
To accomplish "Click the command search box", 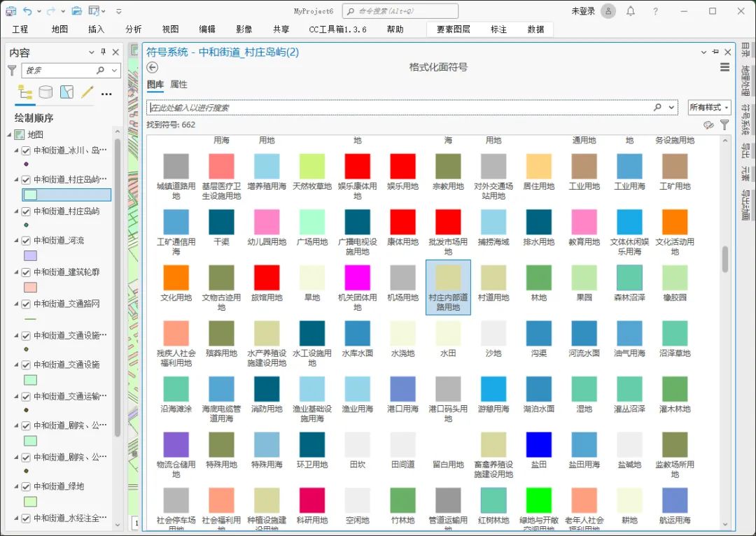I will tap(400, 11).
